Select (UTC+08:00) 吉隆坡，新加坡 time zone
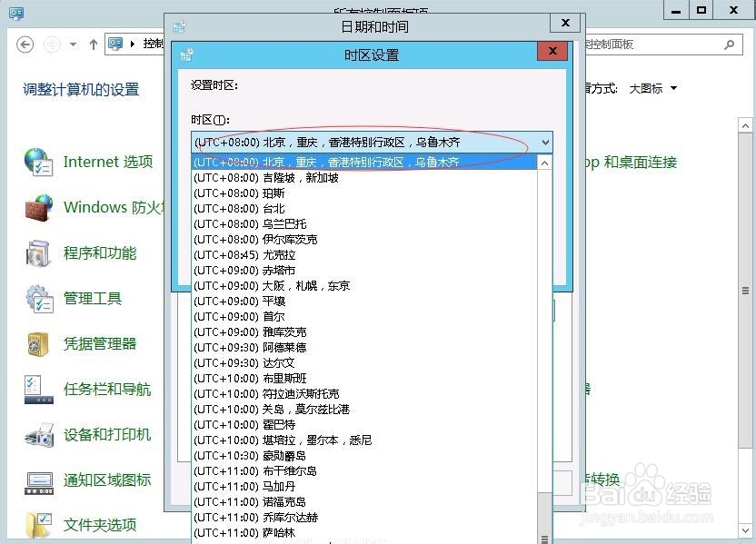 click(x=364, y=178)
